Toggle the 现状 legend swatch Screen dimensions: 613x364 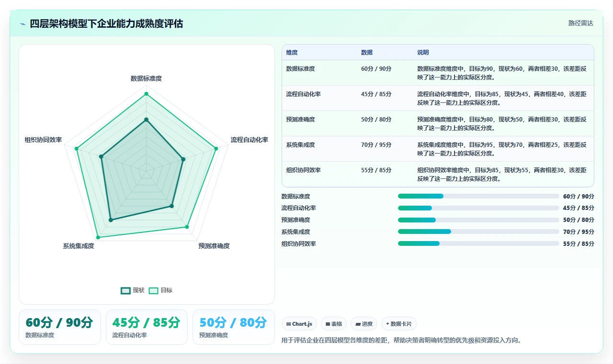click(125, 290)
